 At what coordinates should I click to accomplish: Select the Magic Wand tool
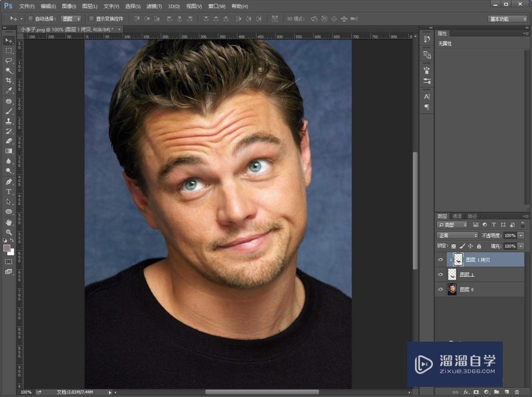tap(9, 70)
